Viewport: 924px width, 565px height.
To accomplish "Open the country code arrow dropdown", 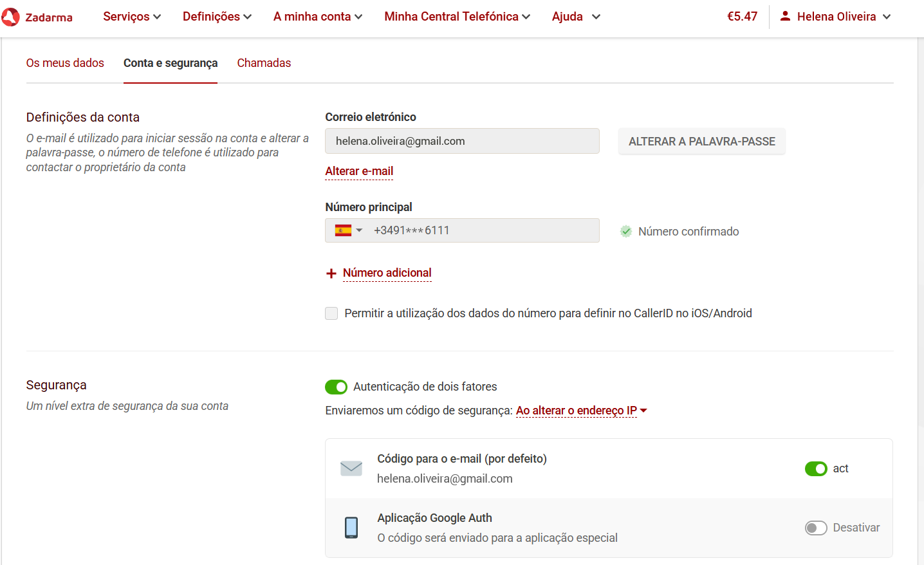I will 359,230.
